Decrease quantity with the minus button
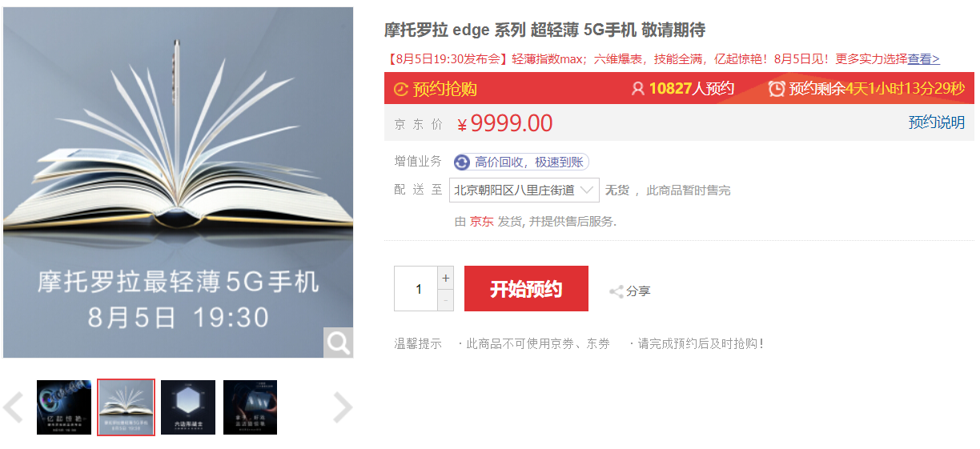This screenshot has width=980, height=449. tap(446, 300)
